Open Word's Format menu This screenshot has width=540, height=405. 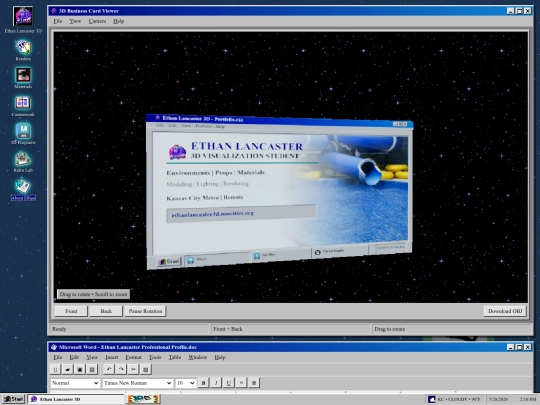click(133, 357)
